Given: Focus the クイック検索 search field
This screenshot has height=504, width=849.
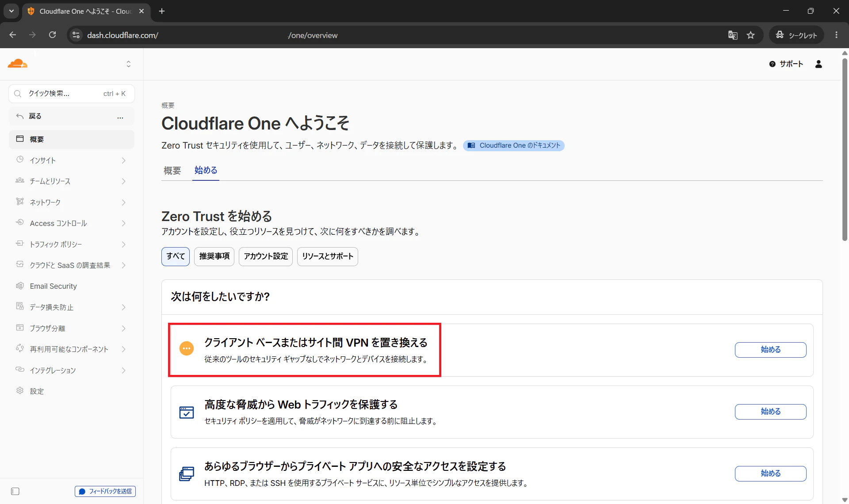Looking at the screenshot, I should tap(72, 94).
